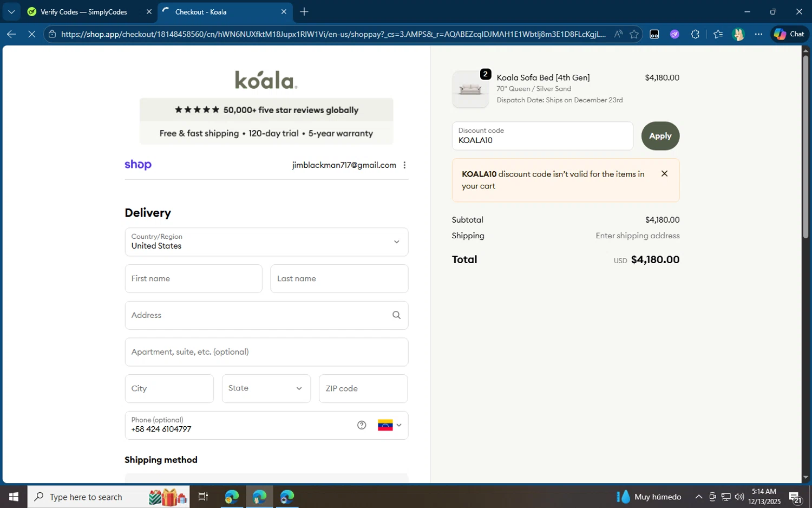Viewport: 812px width, 508px height.
Task: Open the browser profile avatar
Action: 738,34
